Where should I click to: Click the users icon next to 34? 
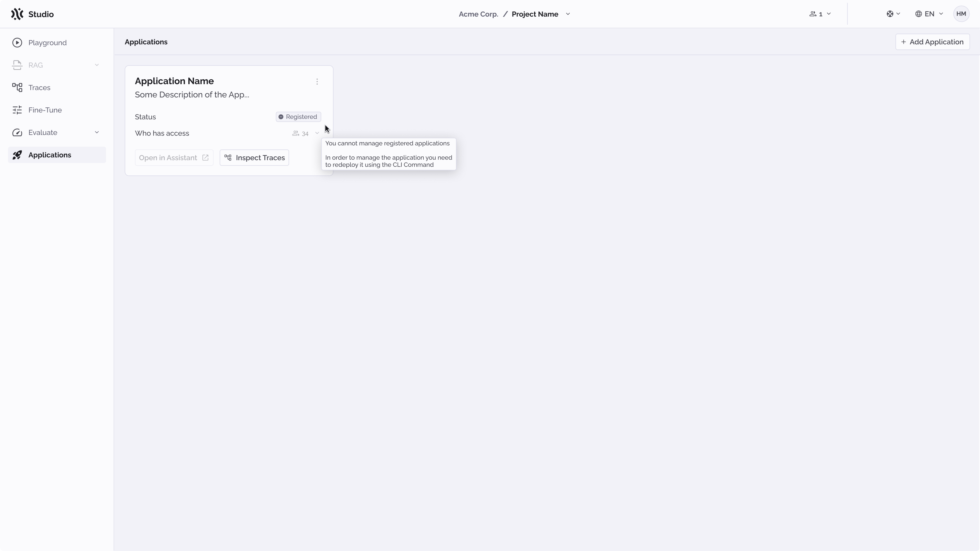(296, 133)
